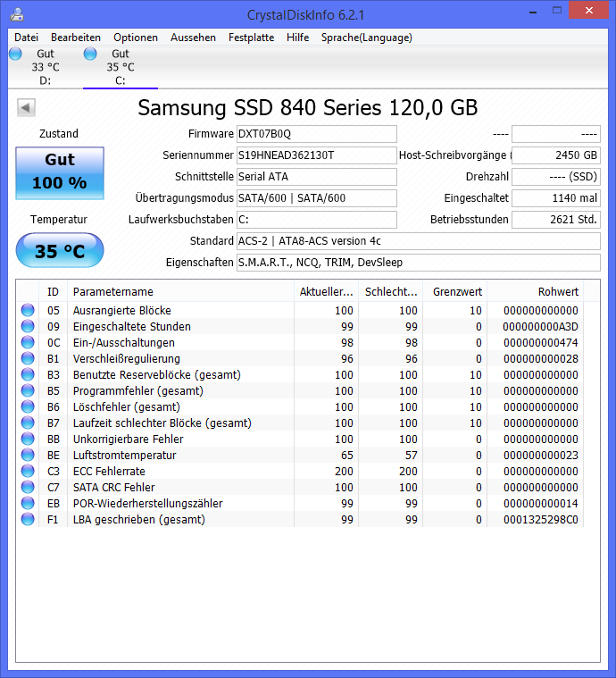Click status orb for SATA CRC Fehler
The width and height of the screenshot is (616, 678).
(x=28, y=488)
